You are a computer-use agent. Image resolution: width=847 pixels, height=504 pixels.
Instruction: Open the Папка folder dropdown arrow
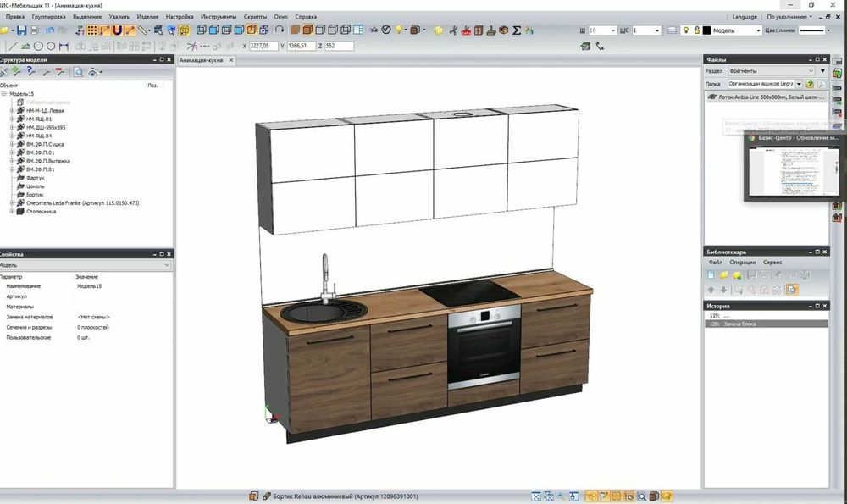[799, 84]
